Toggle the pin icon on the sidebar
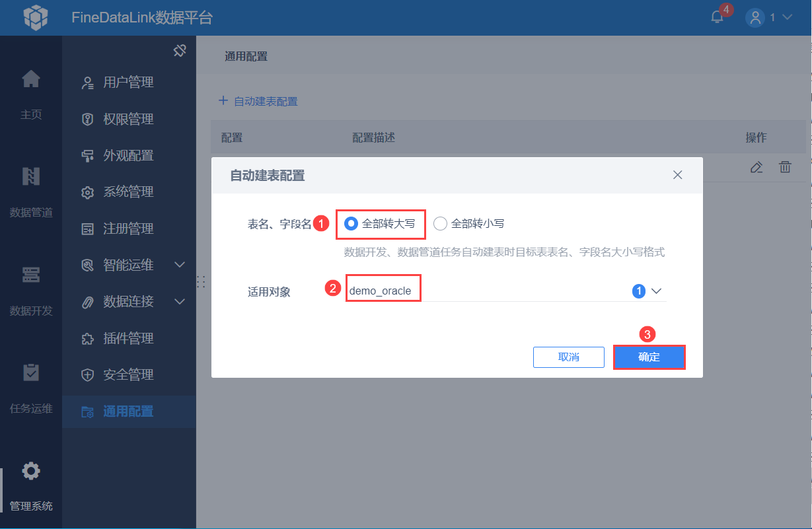 (x=180, y=50)
